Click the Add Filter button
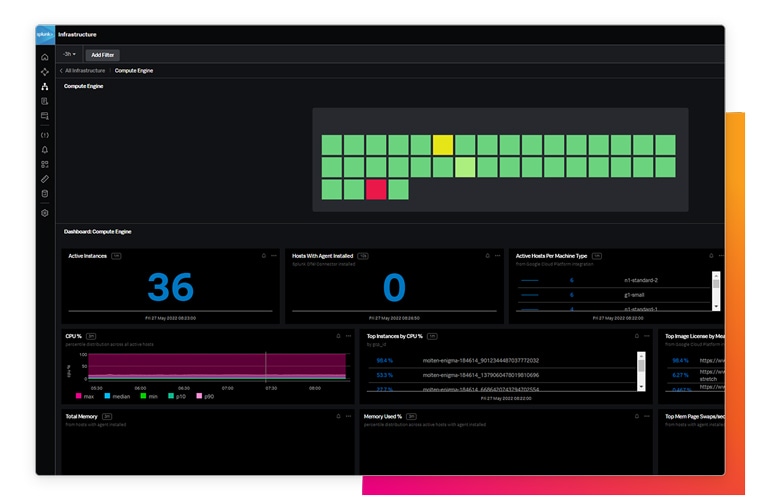The image size is (760, 500). [x=103, y=55]
